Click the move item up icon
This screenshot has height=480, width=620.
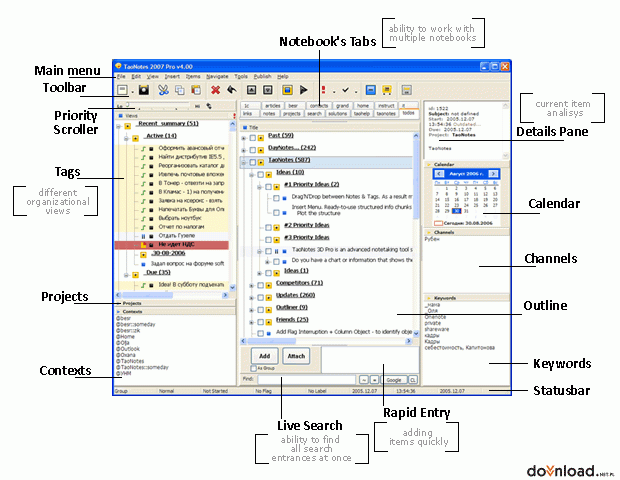[251, 90]
